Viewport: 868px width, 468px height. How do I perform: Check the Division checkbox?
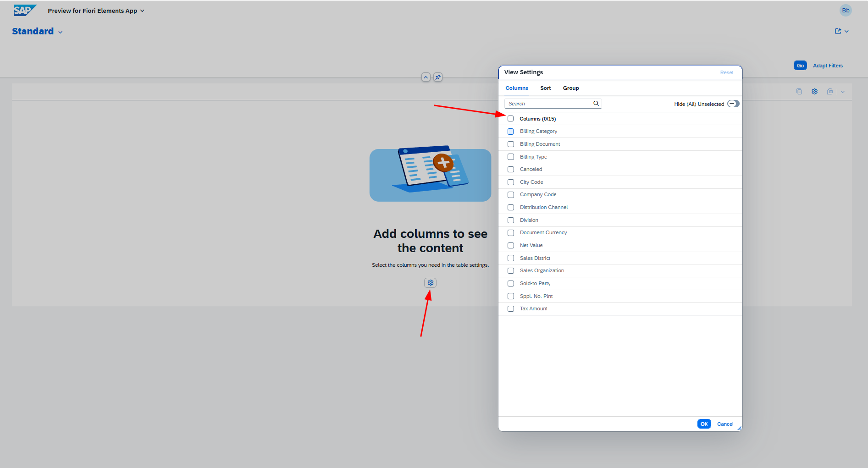[x=510, y=220]
